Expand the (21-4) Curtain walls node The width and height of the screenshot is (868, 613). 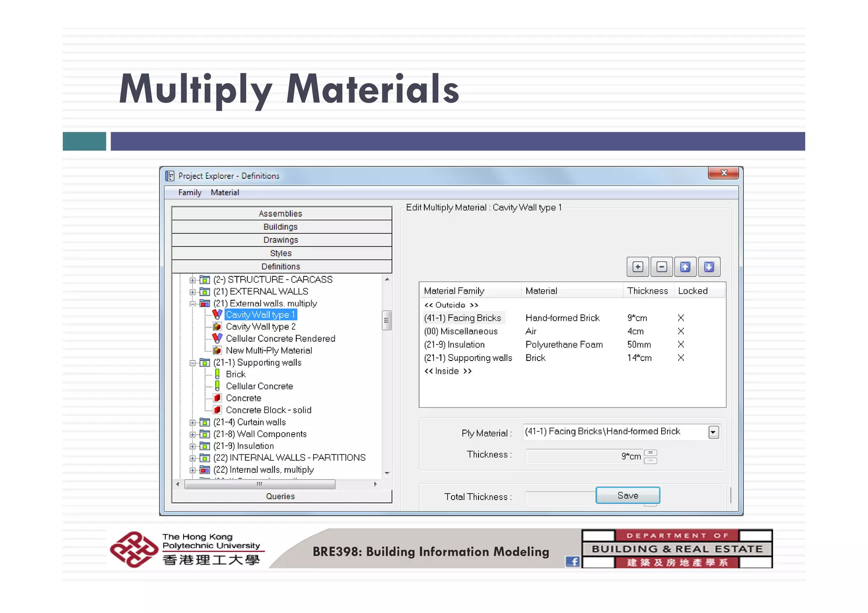192,422
